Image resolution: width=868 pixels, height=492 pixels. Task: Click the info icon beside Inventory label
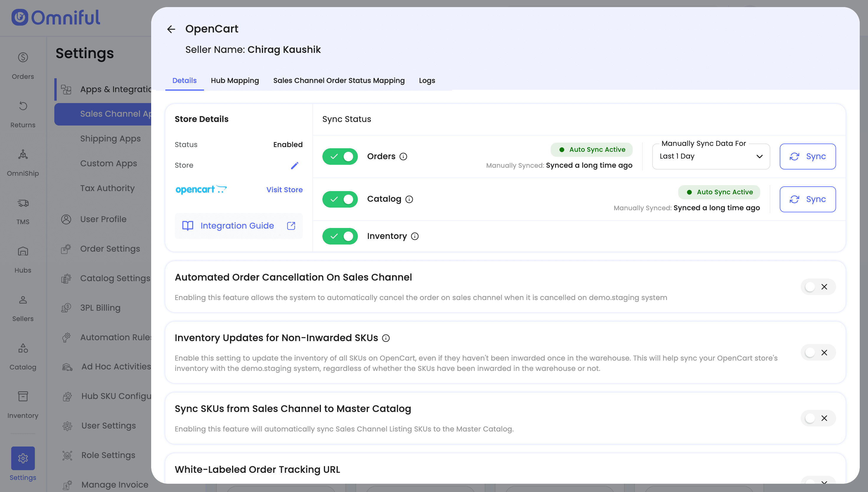coord(415,236)
